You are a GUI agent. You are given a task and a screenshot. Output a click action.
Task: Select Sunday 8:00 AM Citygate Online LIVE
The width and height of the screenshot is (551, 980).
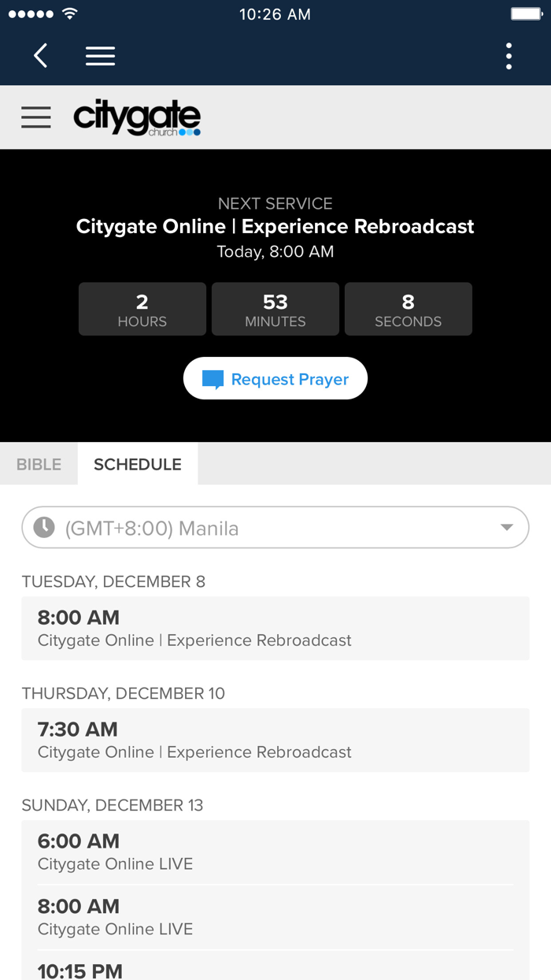click(x=275, y=917)
